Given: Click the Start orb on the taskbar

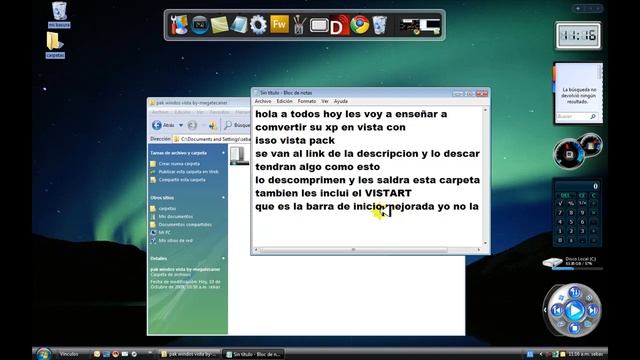Looking at the screenshot, I should [43, 353].
